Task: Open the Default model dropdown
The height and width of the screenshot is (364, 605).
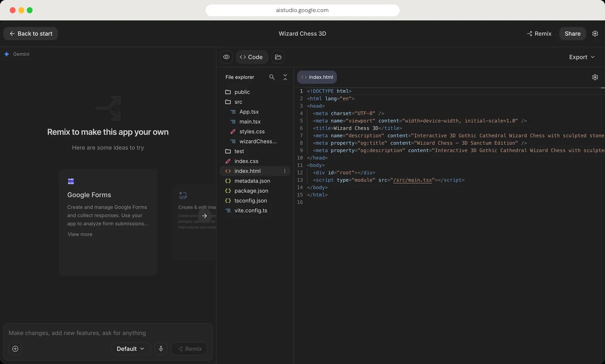Action: pyautogui.click(x=131, y=349)
